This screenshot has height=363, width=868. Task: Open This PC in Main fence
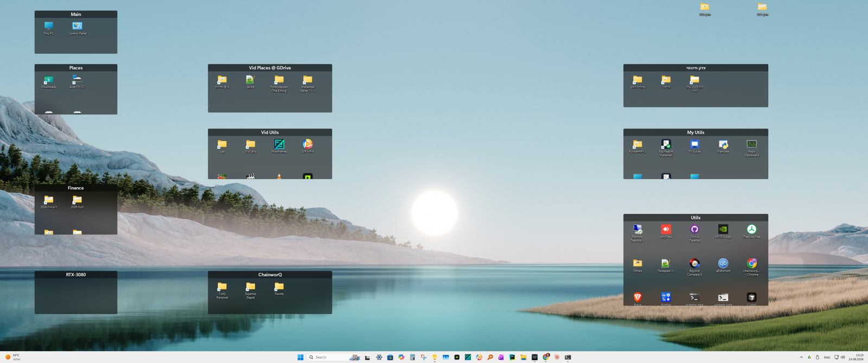[49, 28]
